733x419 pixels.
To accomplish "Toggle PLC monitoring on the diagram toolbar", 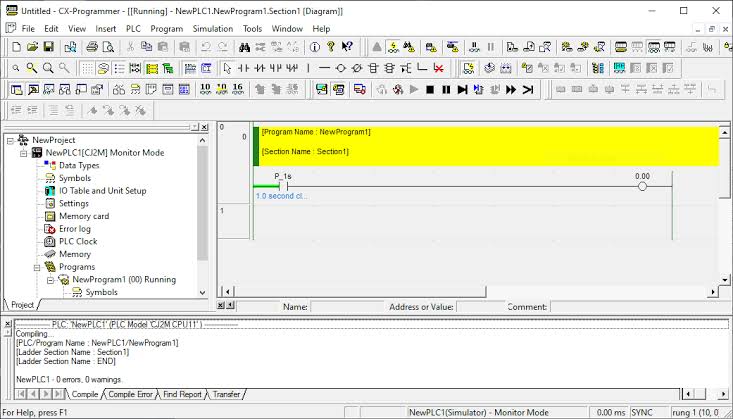I will click(x=468, y=68).
